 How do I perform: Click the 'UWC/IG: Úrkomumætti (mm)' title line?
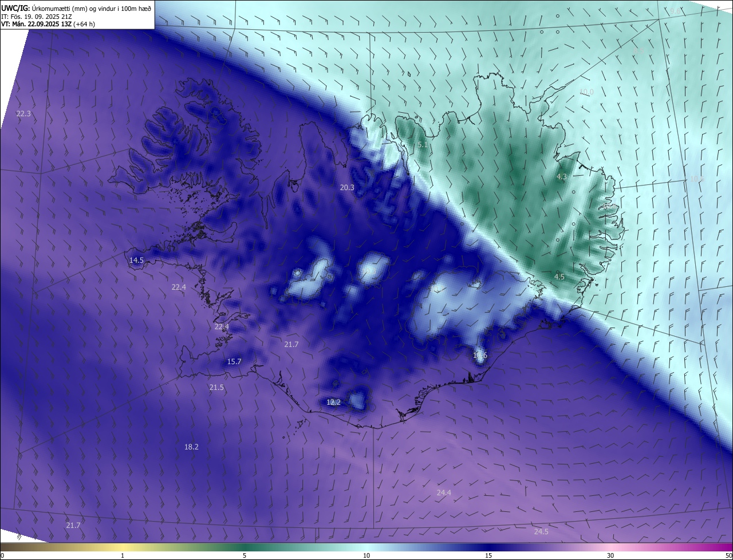(x=76, y=9)
